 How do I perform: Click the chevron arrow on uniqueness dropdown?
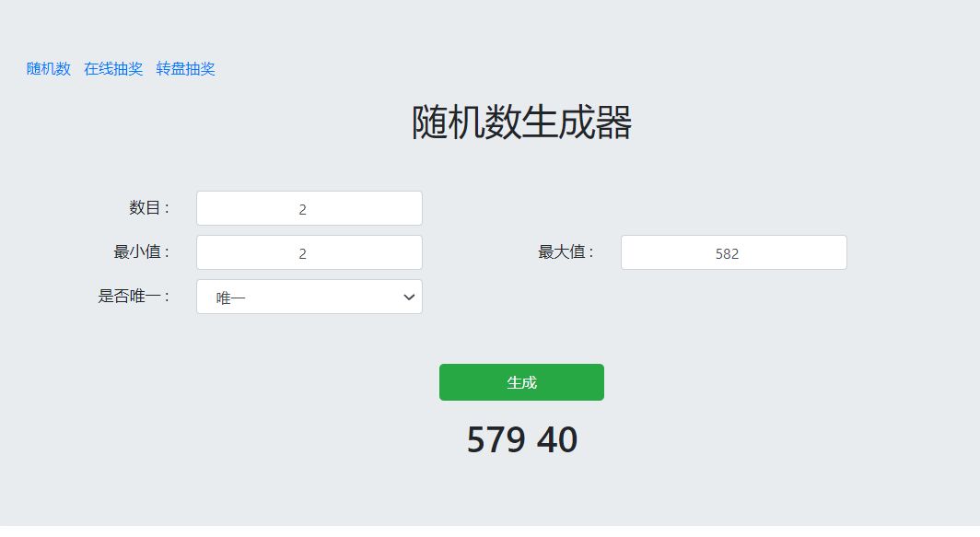pos(409,297)
